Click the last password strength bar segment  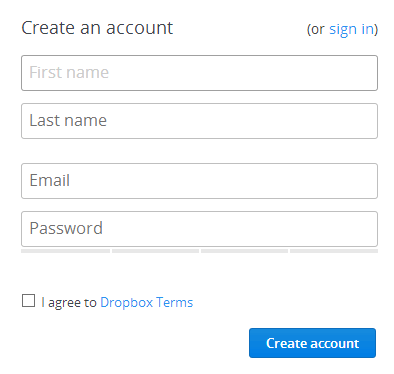[334, 251]
